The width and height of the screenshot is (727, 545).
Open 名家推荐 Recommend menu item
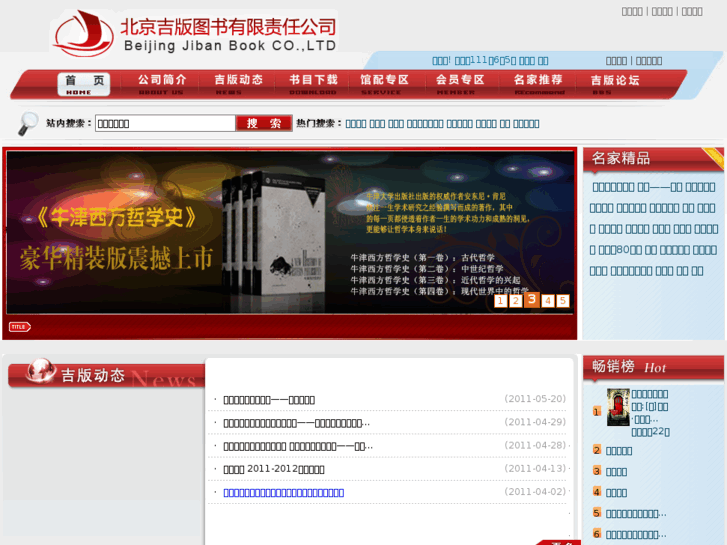[538, 84]
